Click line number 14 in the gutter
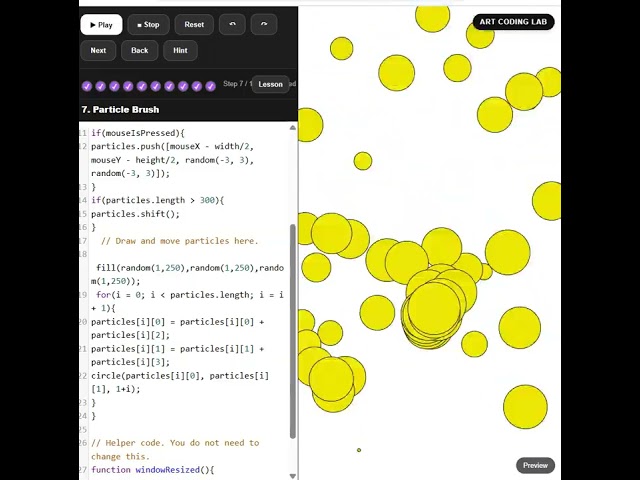 click(83, 200)
